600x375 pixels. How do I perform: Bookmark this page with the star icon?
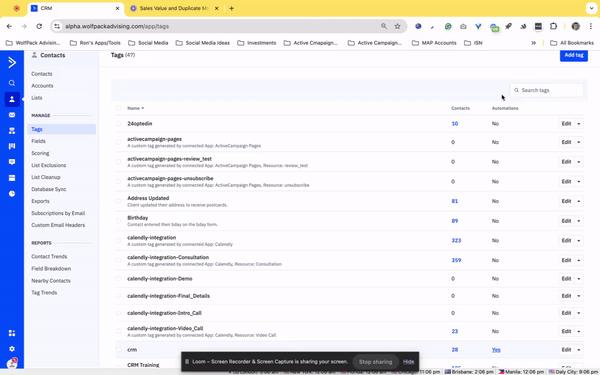[x=398, y=26]
